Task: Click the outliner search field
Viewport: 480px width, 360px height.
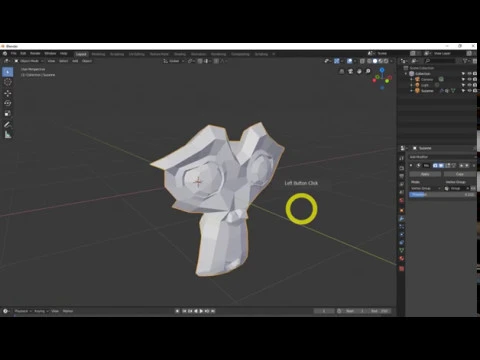Action: (x=440, y=61)
